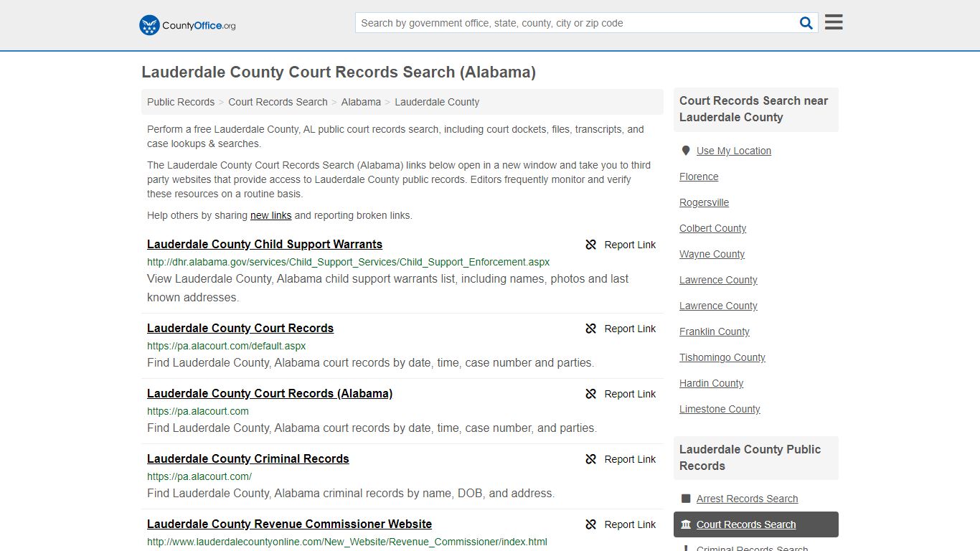Select the Lauderdale County breadcrumb

coord(437,102)
